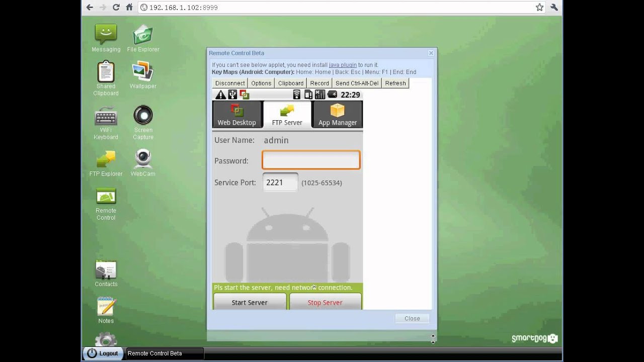644x362 pixels.
Task: Launch the FTP Explorer icon
Action: click(106, 163)
